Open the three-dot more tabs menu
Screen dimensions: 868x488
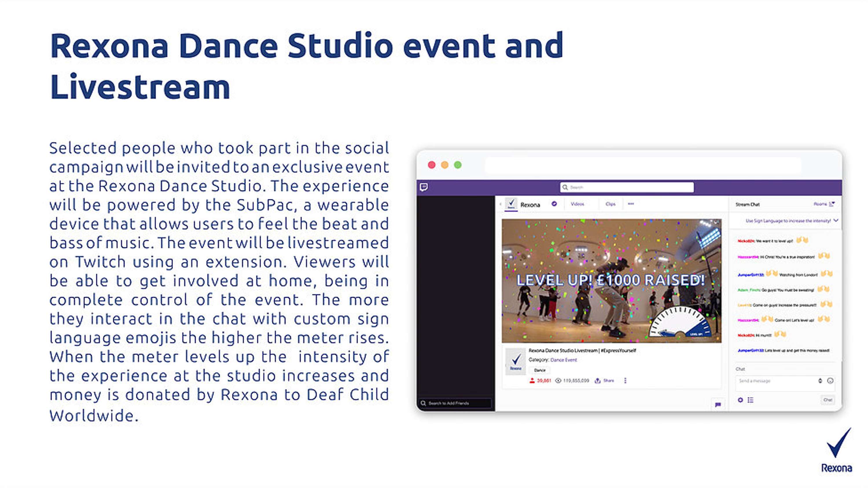(x=631, y=204)
